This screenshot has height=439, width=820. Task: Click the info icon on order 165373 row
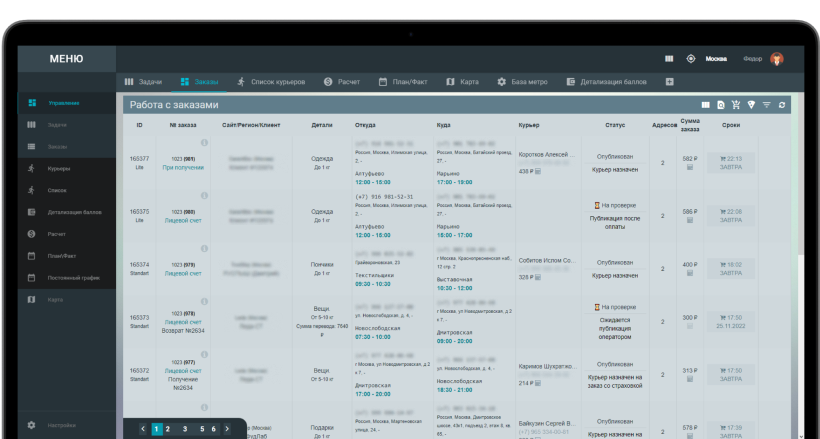(204, 301)
